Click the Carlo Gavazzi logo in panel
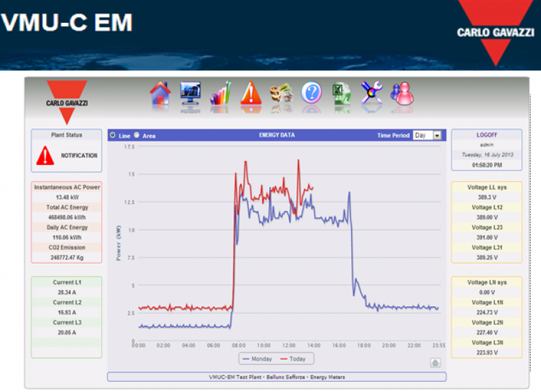Image resolution: width=541 pixels, height=392 pixels. pos(66,103)
